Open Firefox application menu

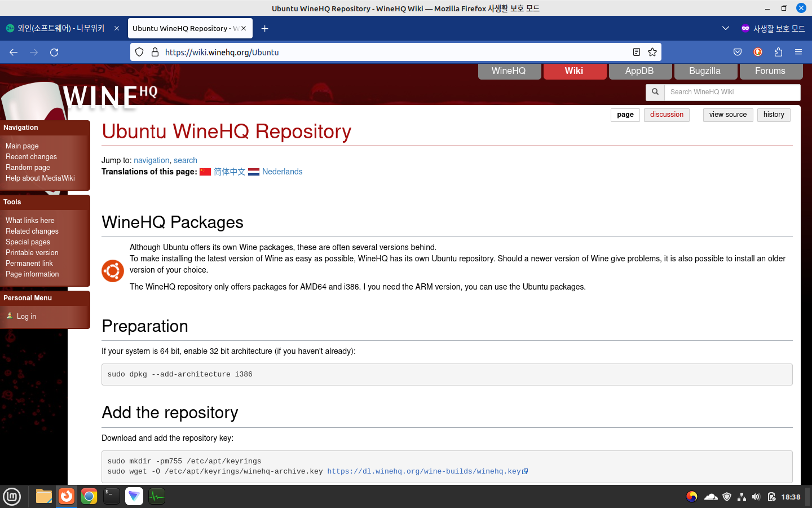pyautogui.click(x=798, y=52)
